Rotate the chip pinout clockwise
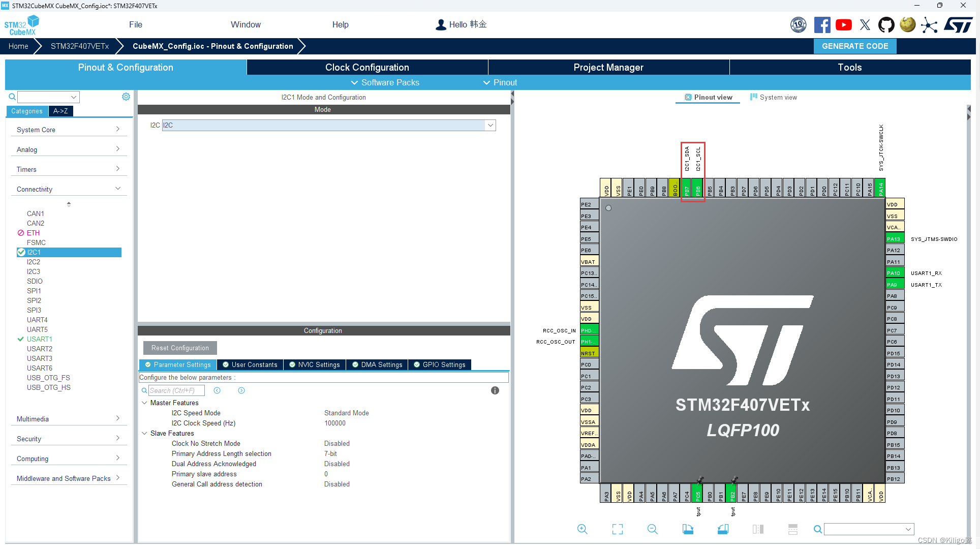980x549 pixels. point(688,529)
